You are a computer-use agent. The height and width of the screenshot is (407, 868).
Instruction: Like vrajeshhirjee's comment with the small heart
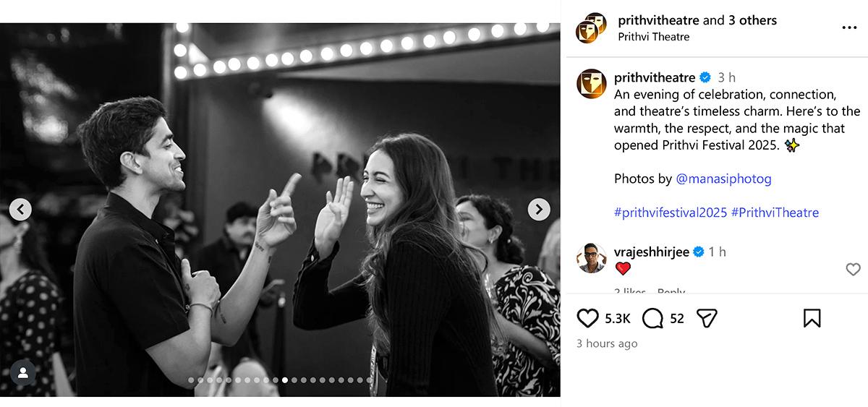tap(853, 269)
